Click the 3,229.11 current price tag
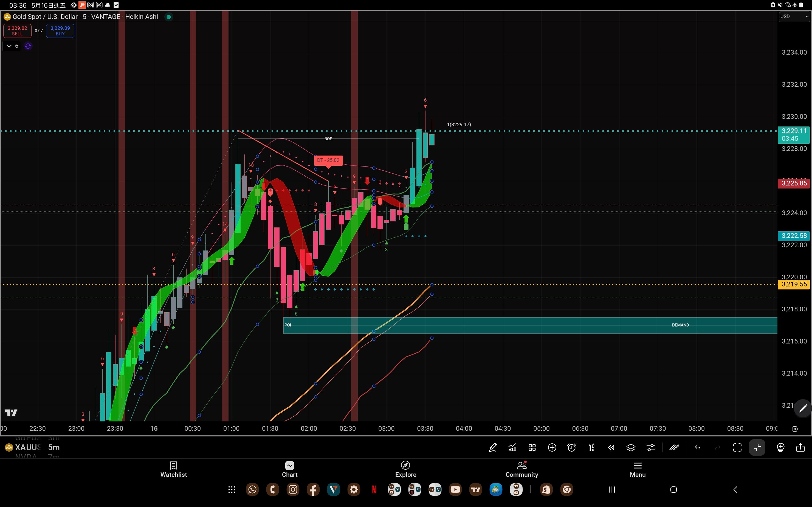The width and height of the screenshot is (812, 507). (x=794, y=134)
